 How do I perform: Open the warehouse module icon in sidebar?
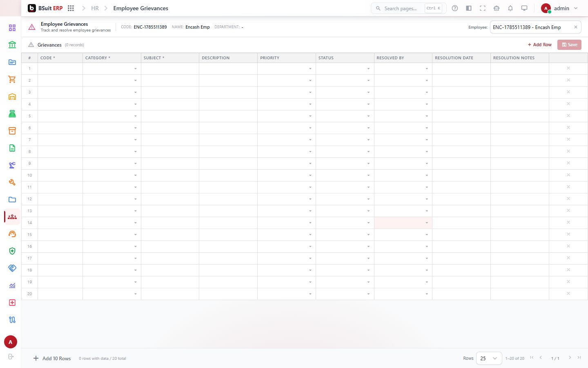click(x=12, y=96)
